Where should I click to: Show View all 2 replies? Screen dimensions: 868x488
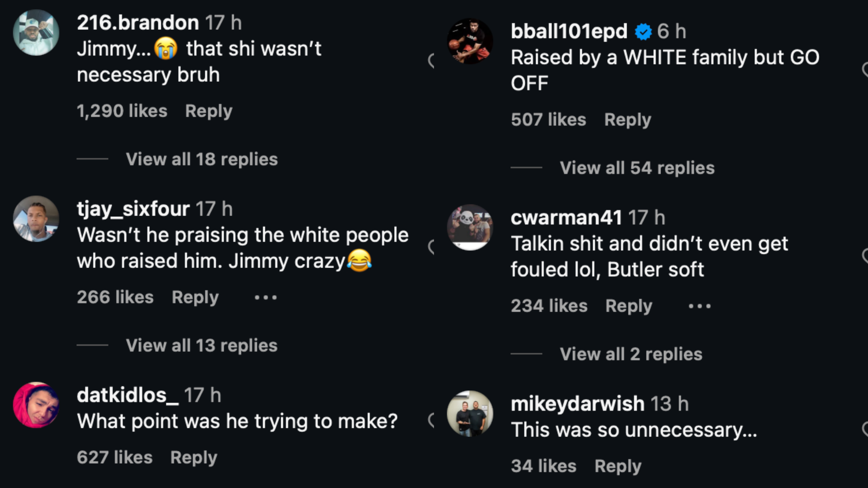[631, 354]
